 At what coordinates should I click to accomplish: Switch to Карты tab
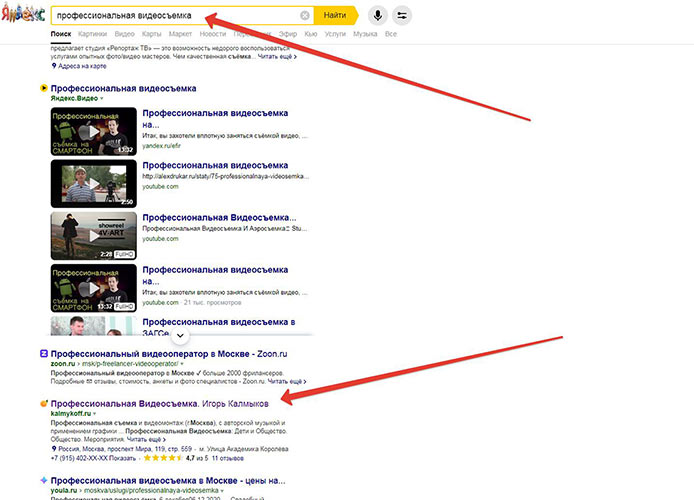tap(151, 34)
